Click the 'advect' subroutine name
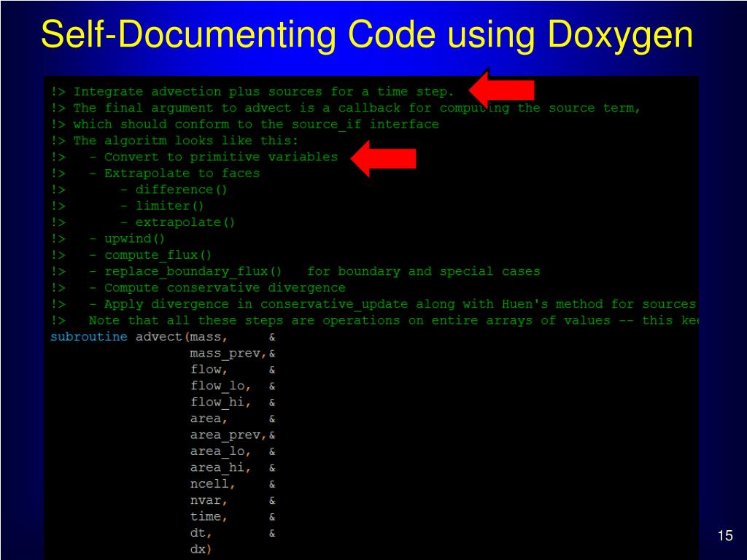 click(x=159, y=337)
